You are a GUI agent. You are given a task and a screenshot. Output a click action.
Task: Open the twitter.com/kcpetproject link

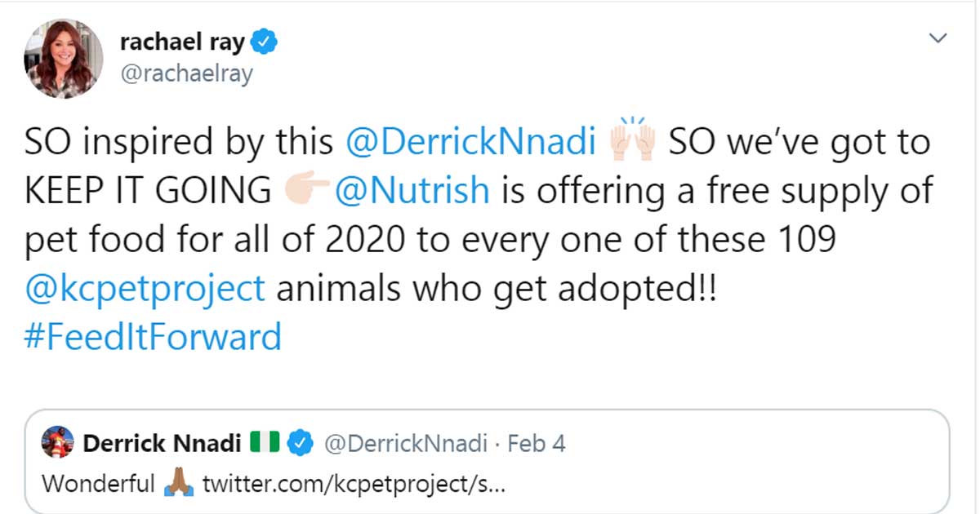click(x=354, y=484)
